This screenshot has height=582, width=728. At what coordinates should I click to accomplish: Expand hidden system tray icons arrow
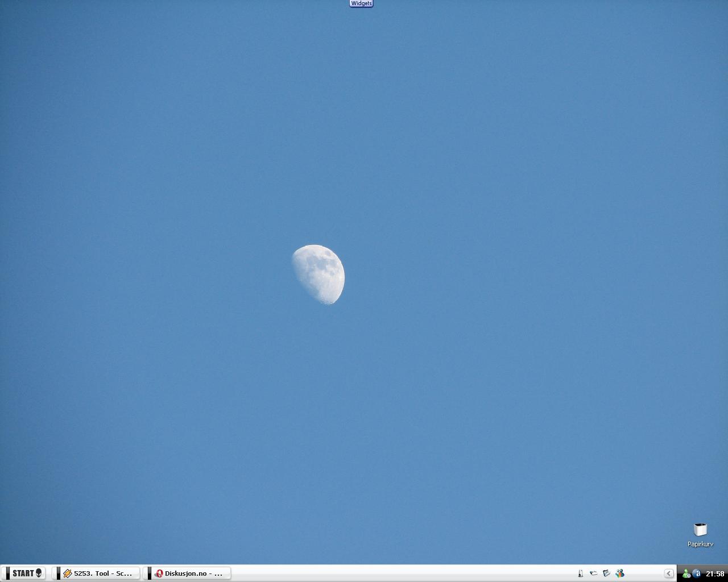tap(669, 573)
